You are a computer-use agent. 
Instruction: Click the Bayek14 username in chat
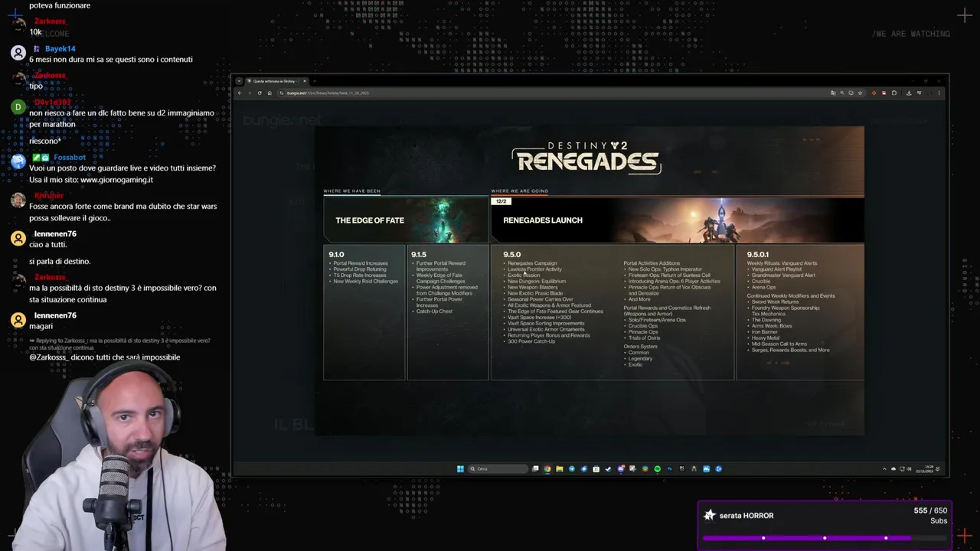[60, 49]
